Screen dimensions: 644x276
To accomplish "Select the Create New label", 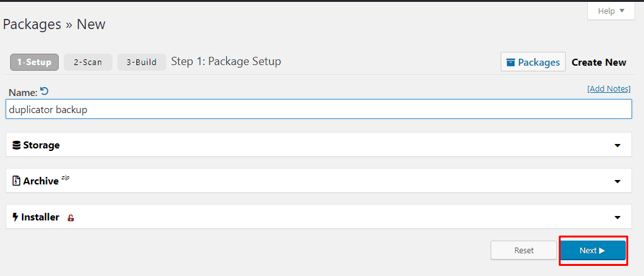I will pyautogui.click(x=599, y=63).
